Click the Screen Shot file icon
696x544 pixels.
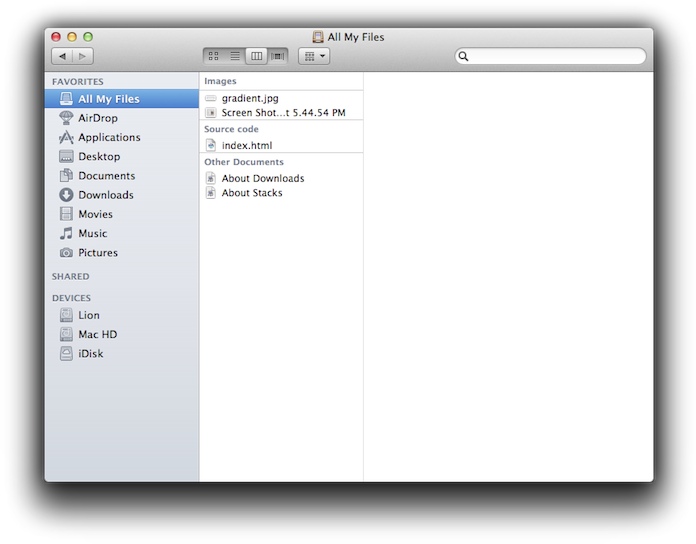click(211, 113)
